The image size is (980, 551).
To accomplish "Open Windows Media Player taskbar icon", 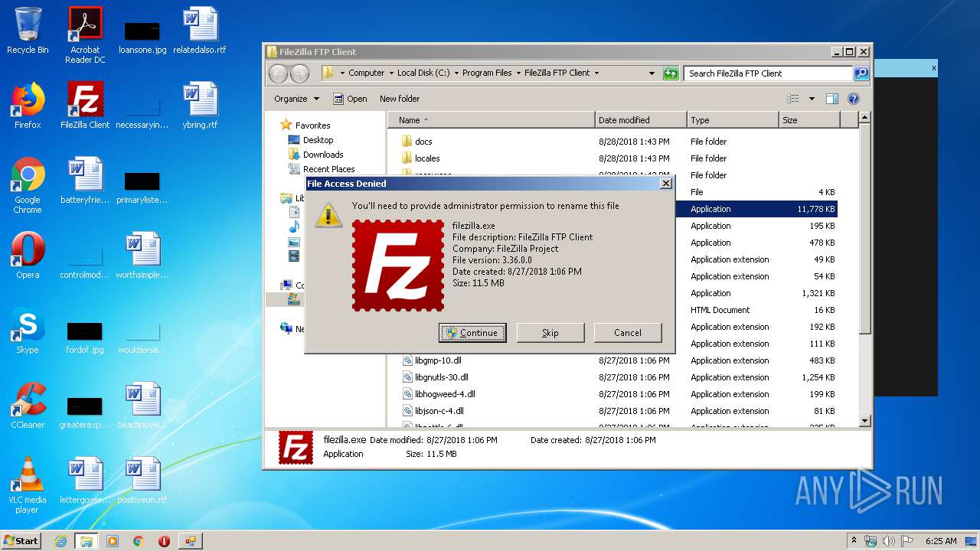I will (113, 541).
